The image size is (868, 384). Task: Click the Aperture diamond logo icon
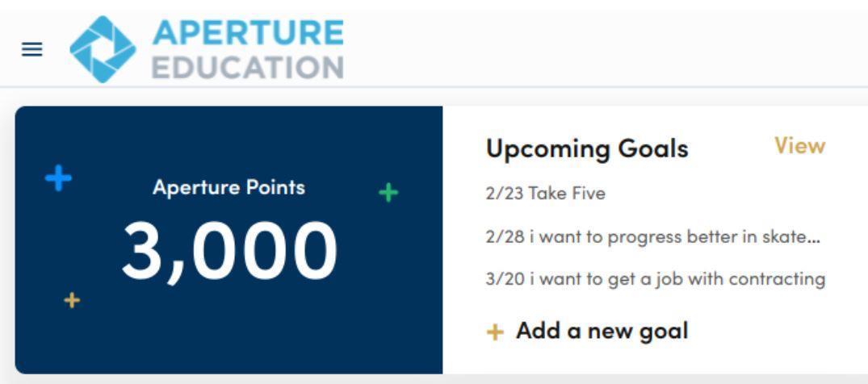coord(103,49)
